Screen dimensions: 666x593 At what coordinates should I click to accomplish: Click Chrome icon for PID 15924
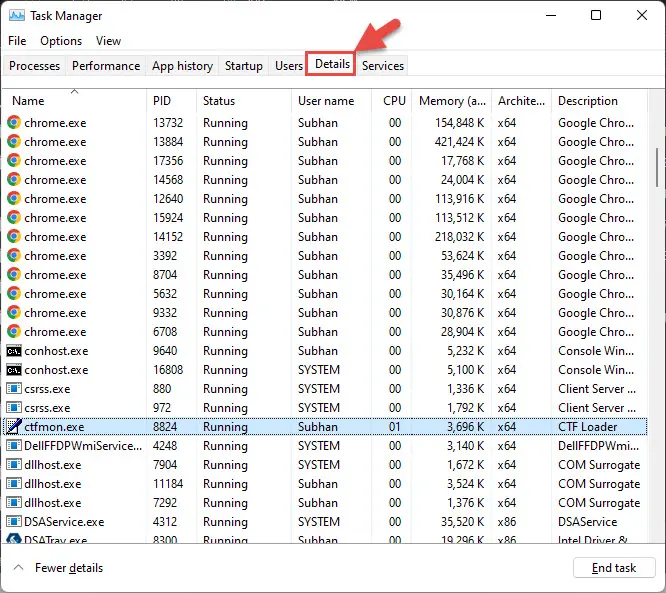[14, 217]
